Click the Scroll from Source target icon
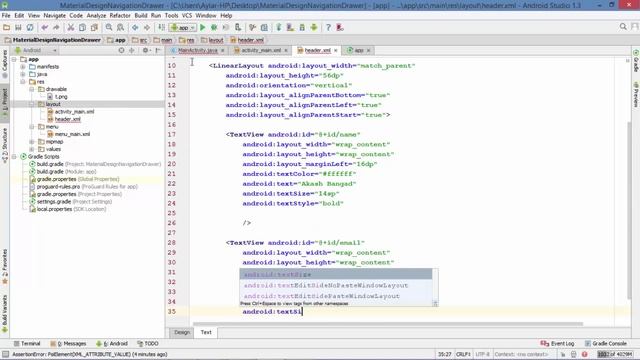This screenshot has height=360, width=640. point(121,50)
